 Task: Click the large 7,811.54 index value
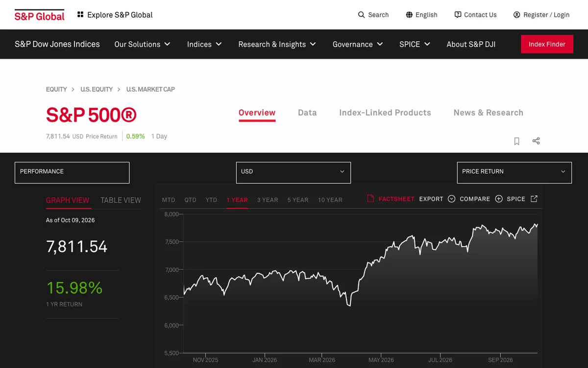pos(77,246)
